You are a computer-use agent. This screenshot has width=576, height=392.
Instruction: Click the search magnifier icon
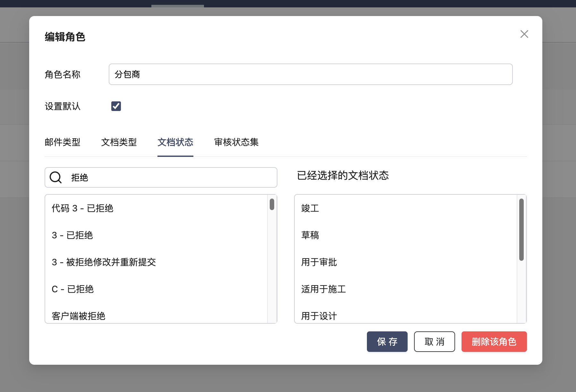55,177
